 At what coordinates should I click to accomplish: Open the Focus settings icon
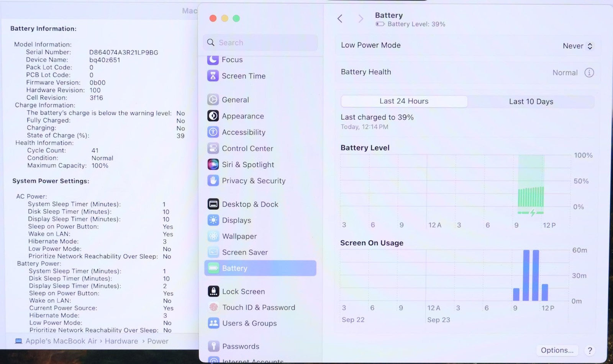coord(213,60)
